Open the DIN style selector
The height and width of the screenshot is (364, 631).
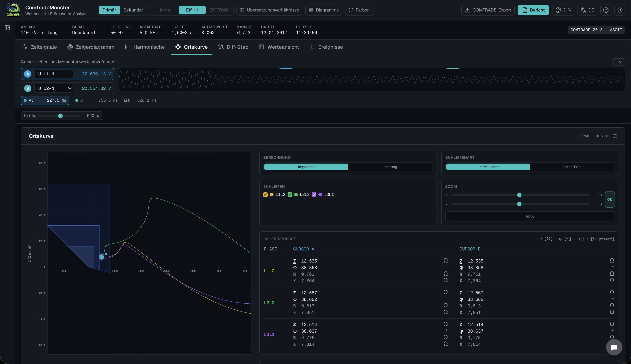(563, 10)
